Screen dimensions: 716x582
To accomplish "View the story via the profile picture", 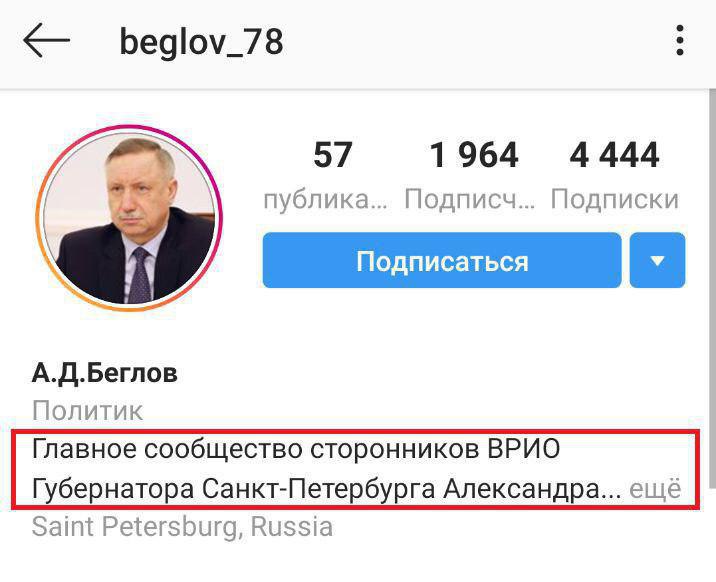I will point(129,218).
